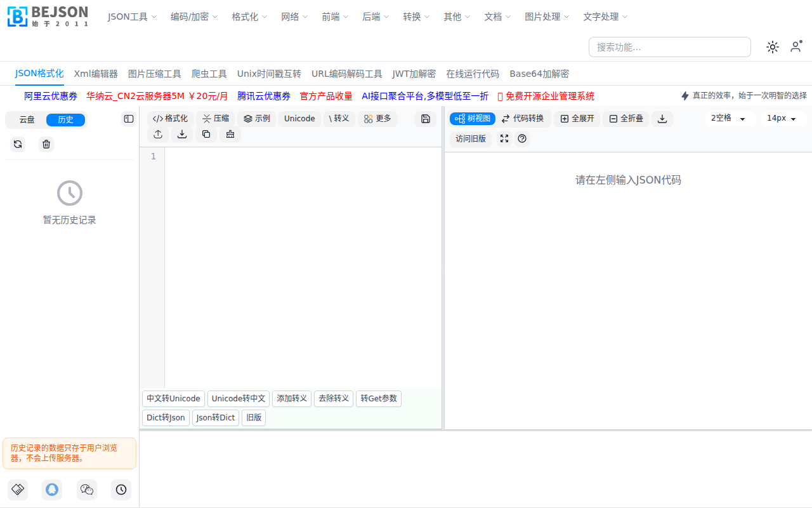The width and height of the screenshot is (812, 508).
Task: Click the help question mark icon
Action: pos(521,138)
